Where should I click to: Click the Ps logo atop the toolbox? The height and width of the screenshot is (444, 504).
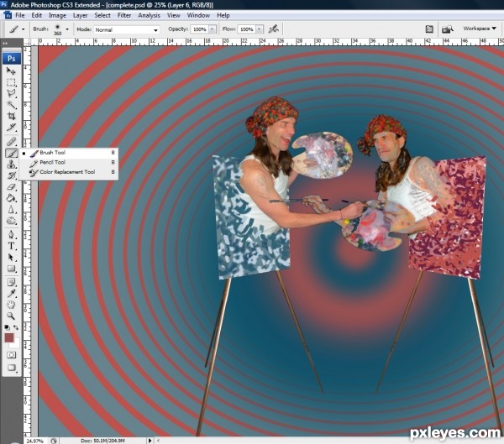(12, 59)
